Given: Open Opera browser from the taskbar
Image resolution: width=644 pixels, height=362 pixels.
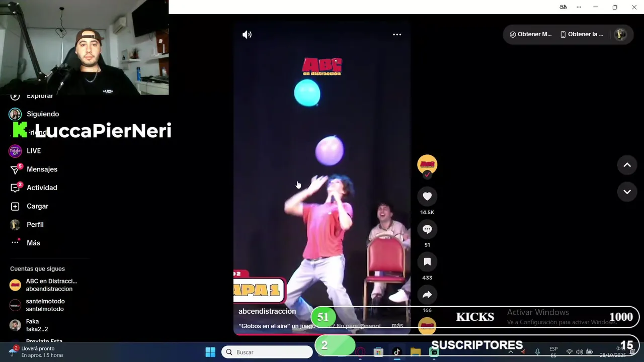Looking at the screenshot, I should click(x=360, y=352).
